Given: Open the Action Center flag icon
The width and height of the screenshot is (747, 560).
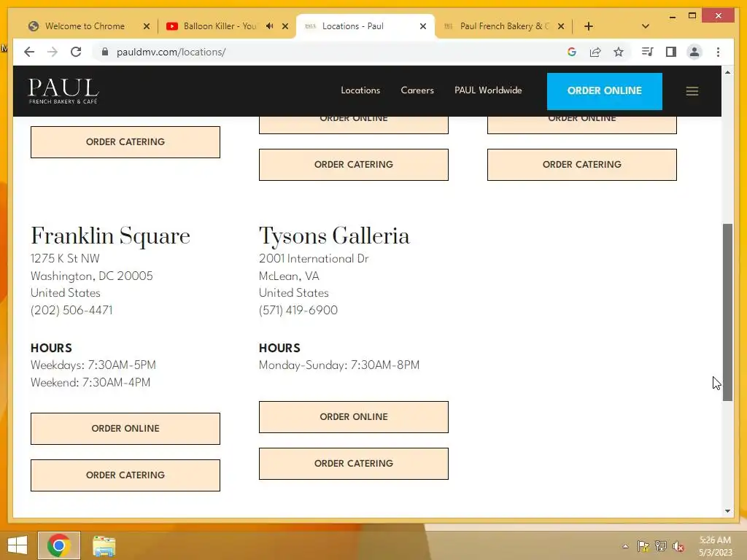Looking at the screenshot, I should pyautogui.click(x=643, y=546).
